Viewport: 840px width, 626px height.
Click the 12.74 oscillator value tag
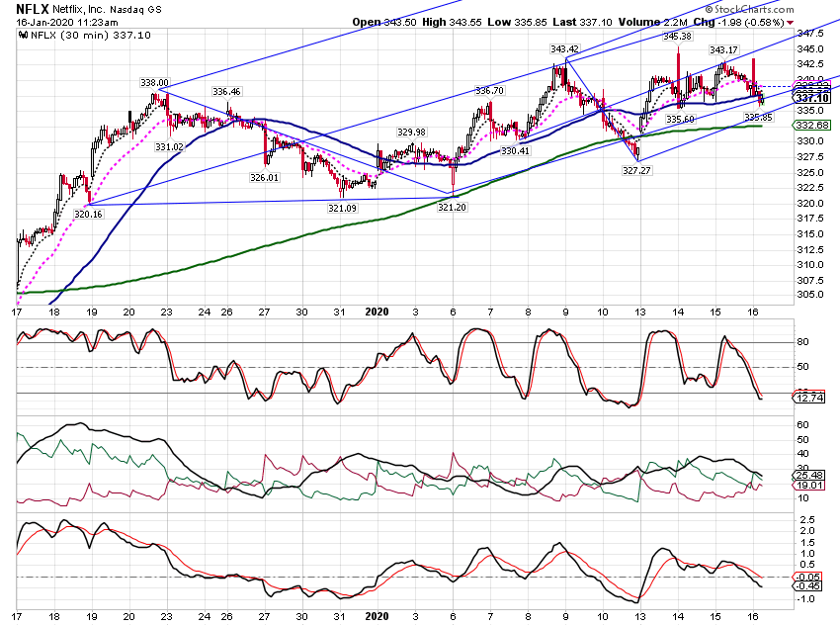[x=808, y=398]
